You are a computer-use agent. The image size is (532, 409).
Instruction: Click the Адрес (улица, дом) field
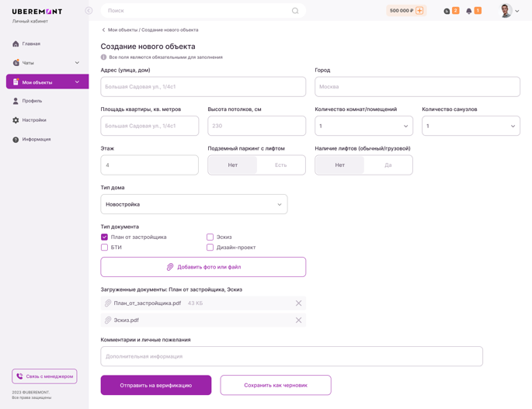tap(203, 87)
